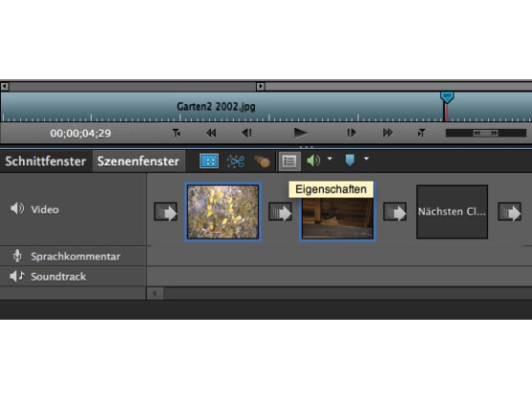
Task: Click the Sprachkommentar microphone icon
Action: click(17, 256)
